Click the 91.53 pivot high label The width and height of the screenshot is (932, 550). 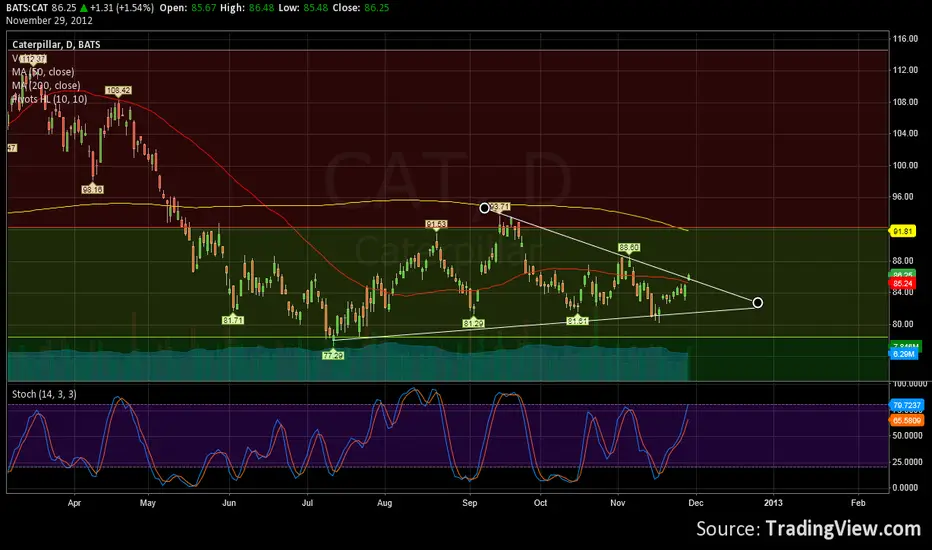436,224
